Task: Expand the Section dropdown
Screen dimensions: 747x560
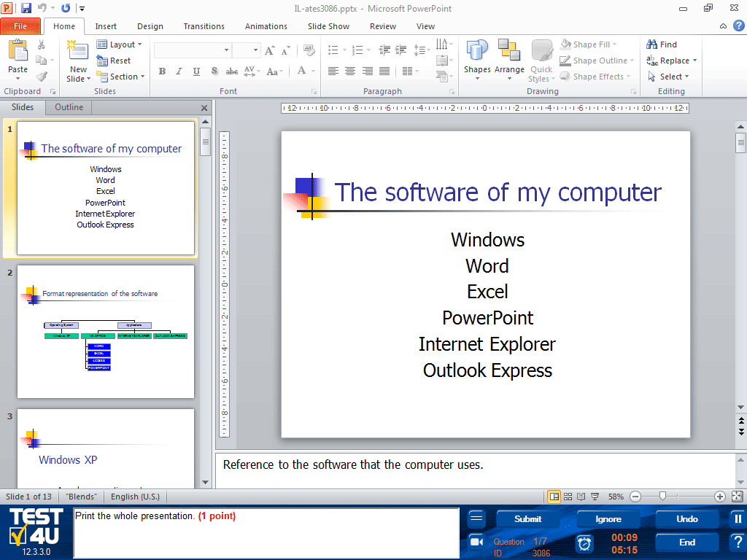Action: pos(120,77)
